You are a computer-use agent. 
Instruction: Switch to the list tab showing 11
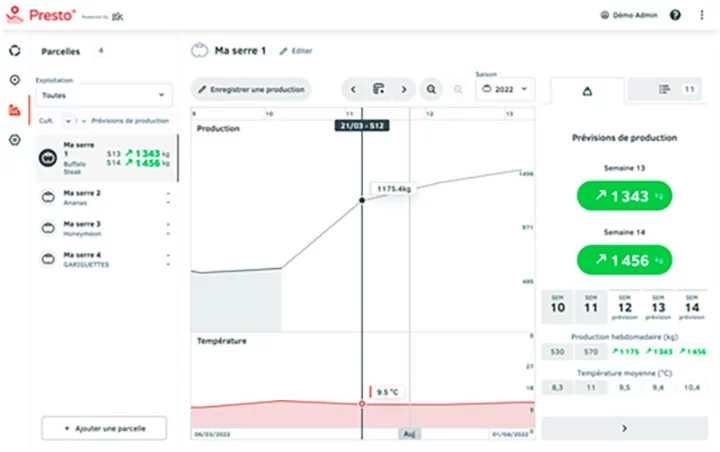click(676, 90)
